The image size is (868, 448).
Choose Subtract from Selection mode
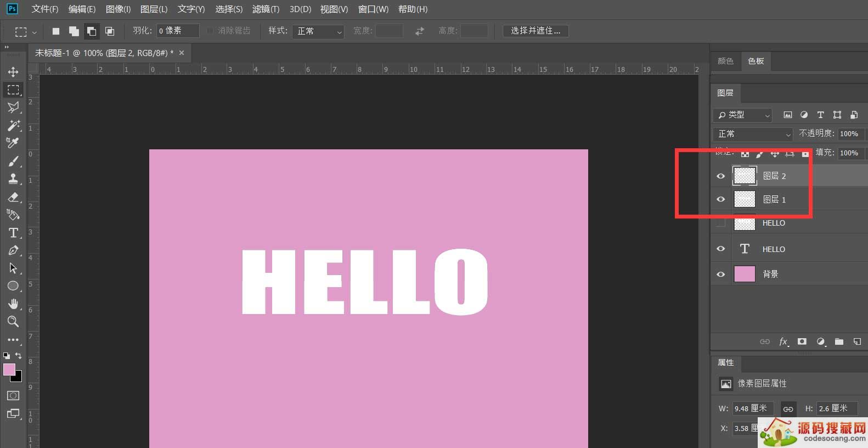point(92,31)
